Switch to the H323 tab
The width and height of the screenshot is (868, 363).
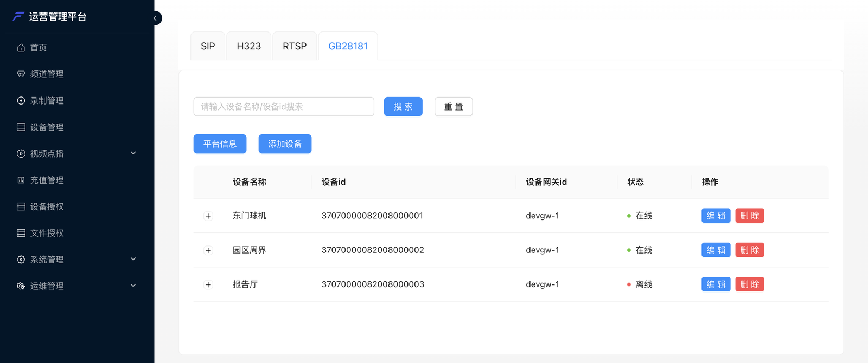249,46
